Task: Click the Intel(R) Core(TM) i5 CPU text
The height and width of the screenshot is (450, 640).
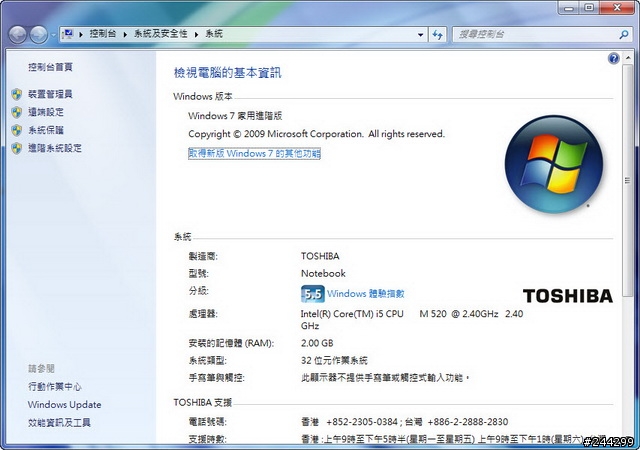Action: click(352, 314)
